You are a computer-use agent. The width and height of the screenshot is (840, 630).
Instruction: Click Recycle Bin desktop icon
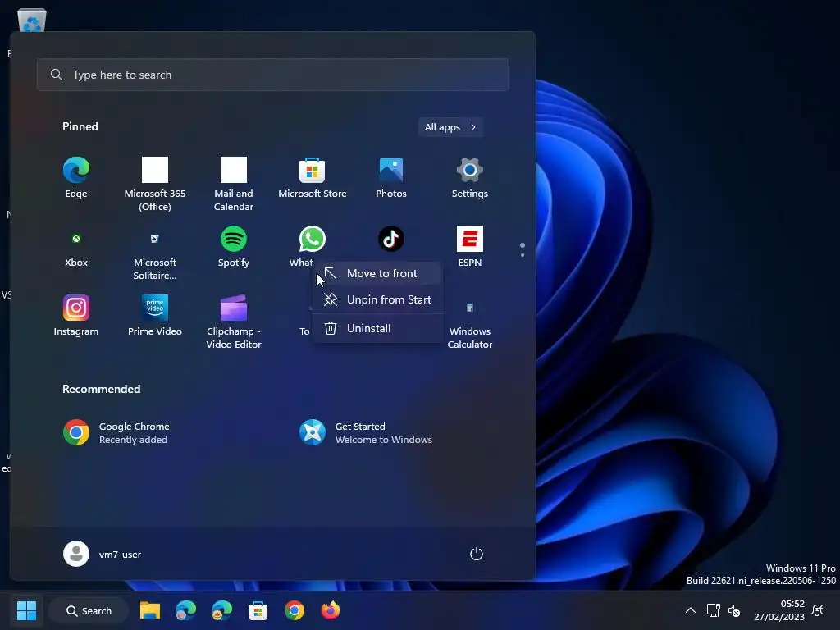[x=32, y=21]
